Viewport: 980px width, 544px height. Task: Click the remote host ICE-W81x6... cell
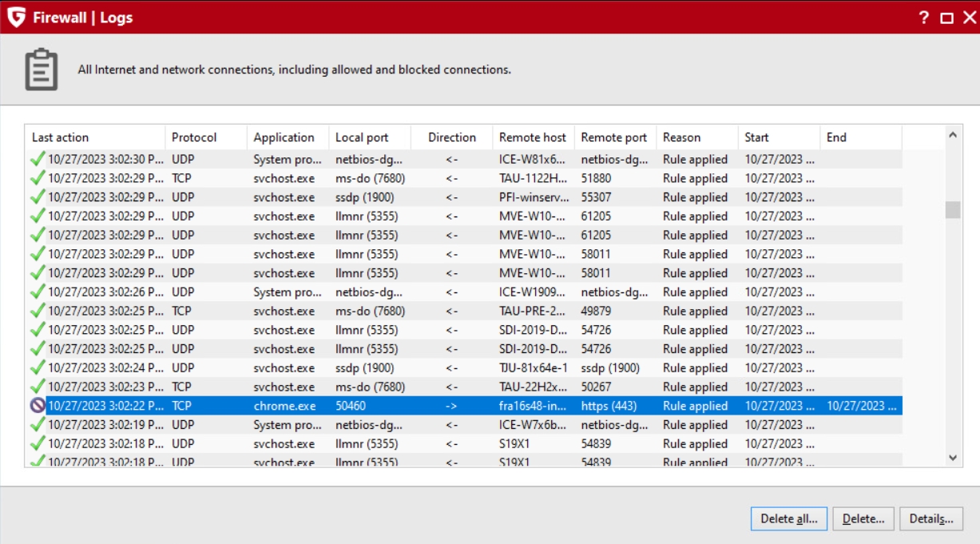click(533, 159)
